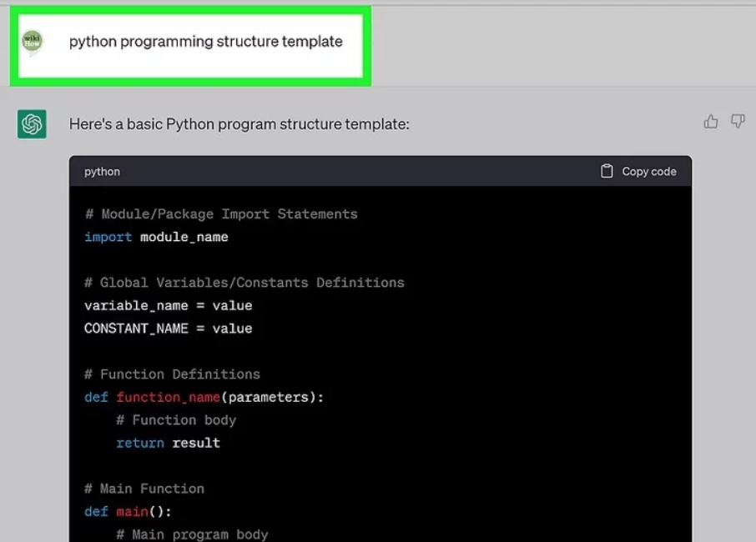Click the thumbs down icon on the response
This screenshot has width=756, height=542.
pos(738,122)
